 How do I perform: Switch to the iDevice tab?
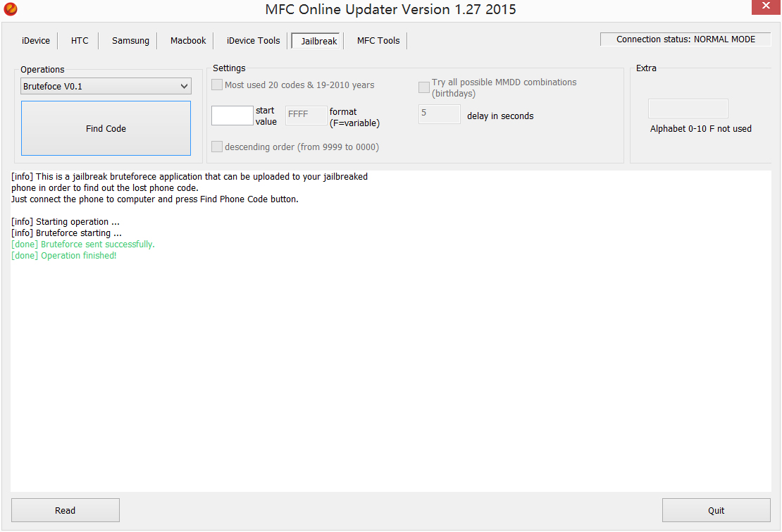point(36,41)
